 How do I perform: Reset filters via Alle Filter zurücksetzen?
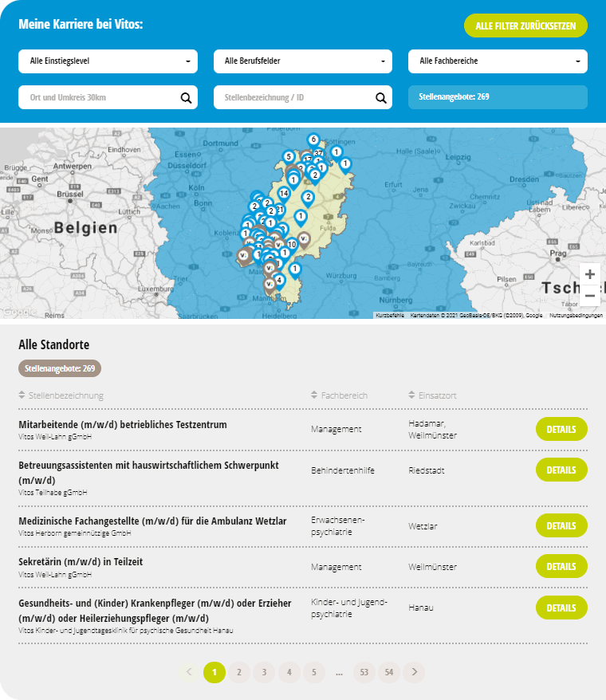525,26
